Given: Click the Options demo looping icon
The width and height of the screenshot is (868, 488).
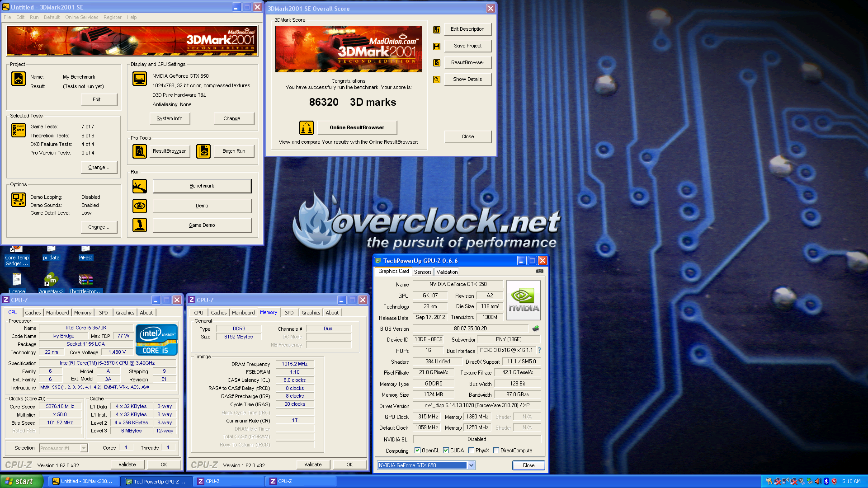Looking at the screenshot, I should point(19,200).
